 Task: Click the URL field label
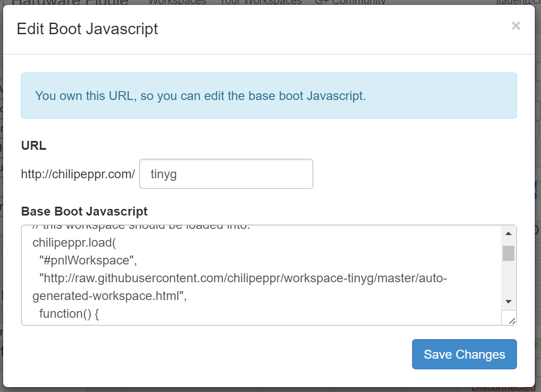click(x=34, y=146)
